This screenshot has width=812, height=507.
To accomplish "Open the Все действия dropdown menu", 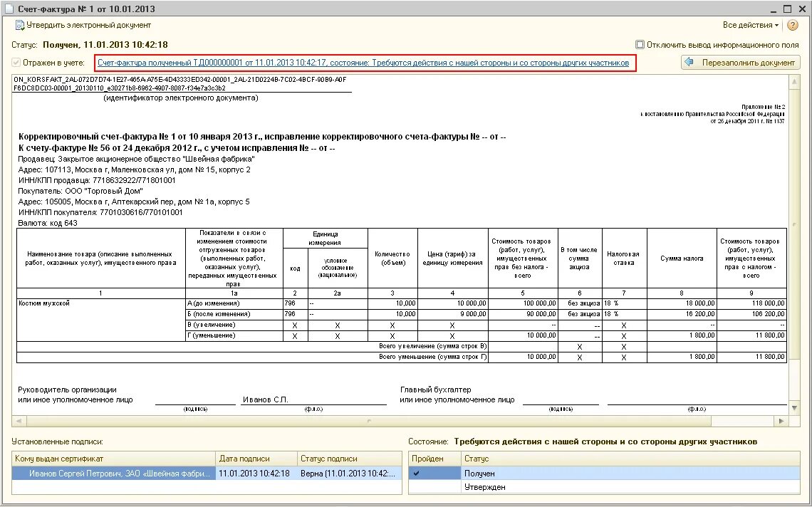I will pos(750,25).
